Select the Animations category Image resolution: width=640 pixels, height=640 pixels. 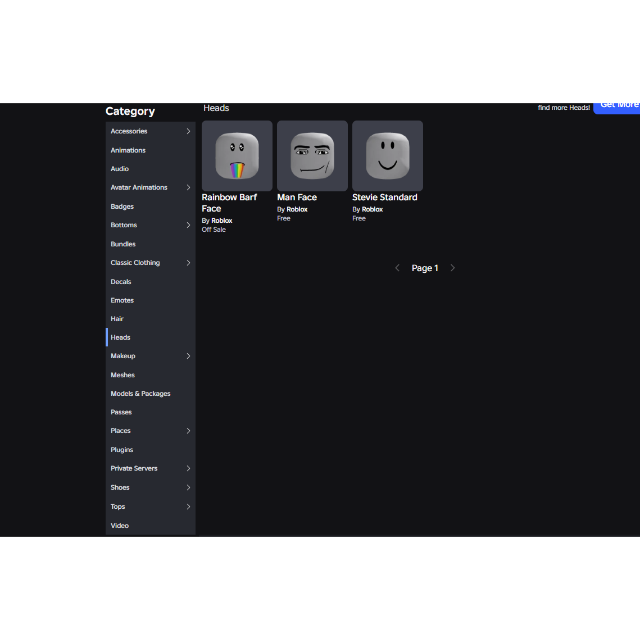(x=151, y=150)
